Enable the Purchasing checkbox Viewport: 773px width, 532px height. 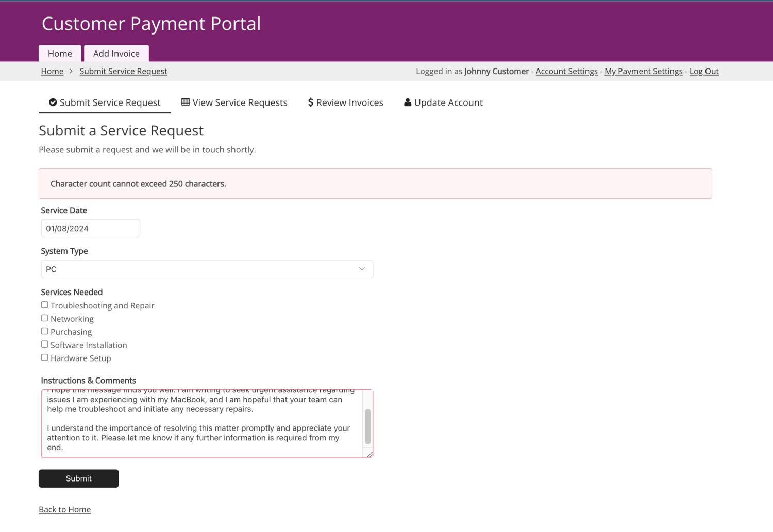click(44, 331)
